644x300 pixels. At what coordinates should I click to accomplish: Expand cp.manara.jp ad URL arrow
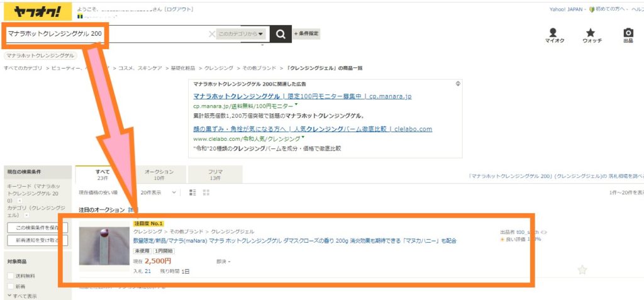pos(297,105)
